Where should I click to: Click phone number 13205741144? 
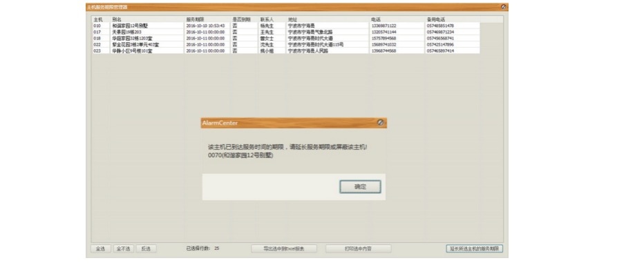[x=383, y=32]
